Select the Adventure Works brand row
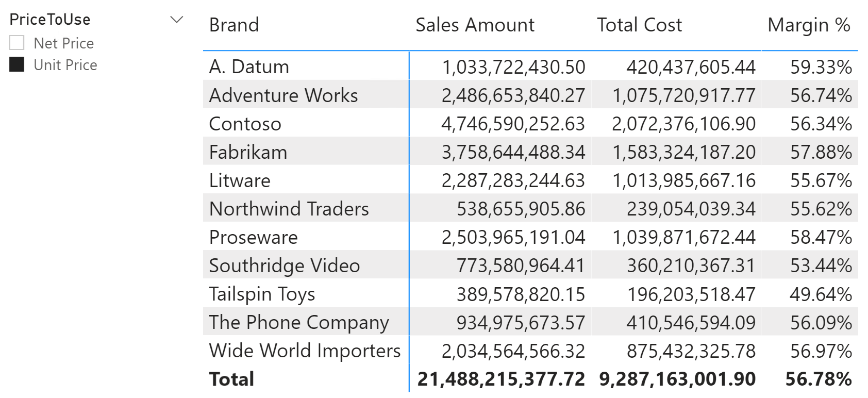Screen dimensions: 868x398 click(x=283, y=95)
